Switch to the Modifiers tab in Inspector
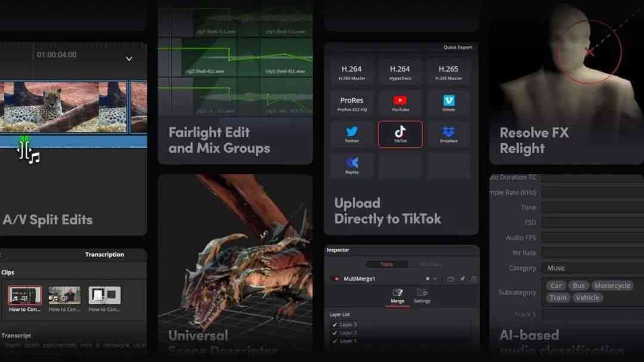The width and height of the screenshot is (644, 362). tap(431, 264)
